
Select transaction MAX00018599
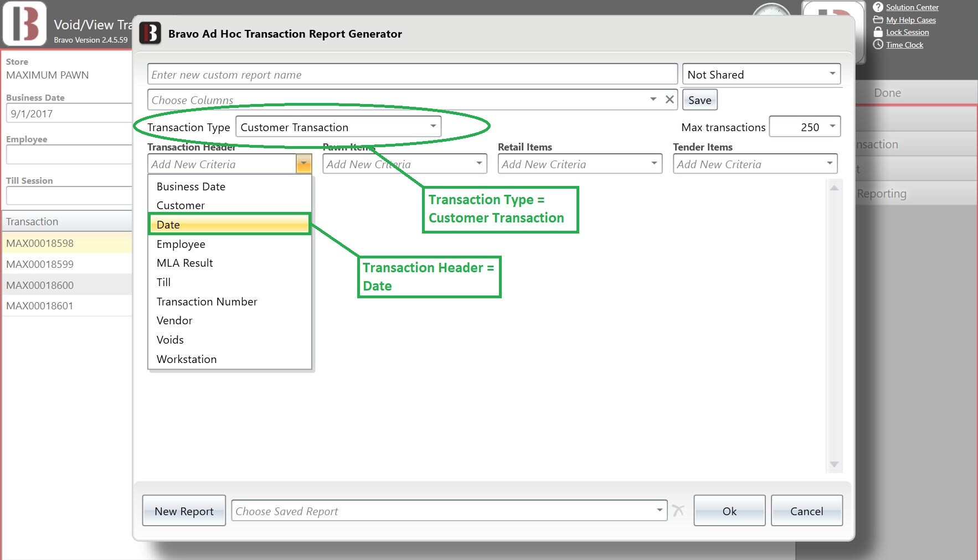(67, 264)
